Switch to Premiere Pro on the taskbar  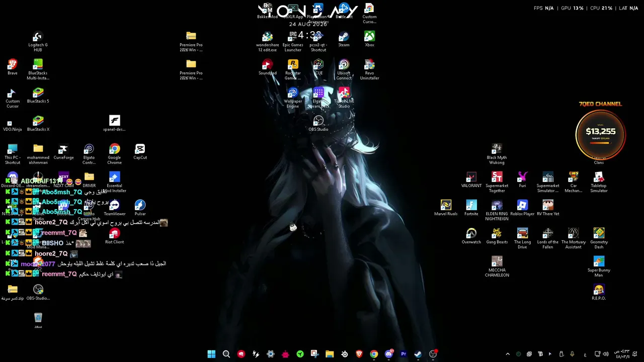(403, 354)
